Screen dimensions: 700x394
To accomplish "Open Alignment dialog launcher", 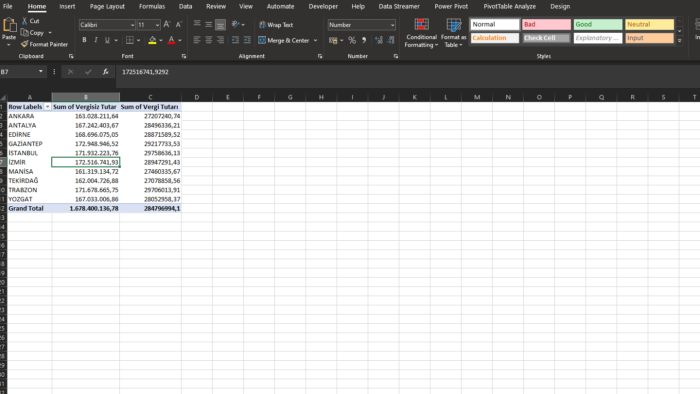I will 320,56.
